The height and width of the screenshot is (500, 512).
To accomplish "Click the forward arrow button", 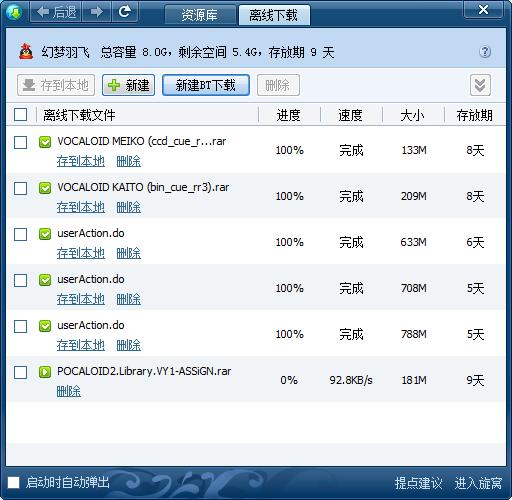I will click(x=96, y=12).
